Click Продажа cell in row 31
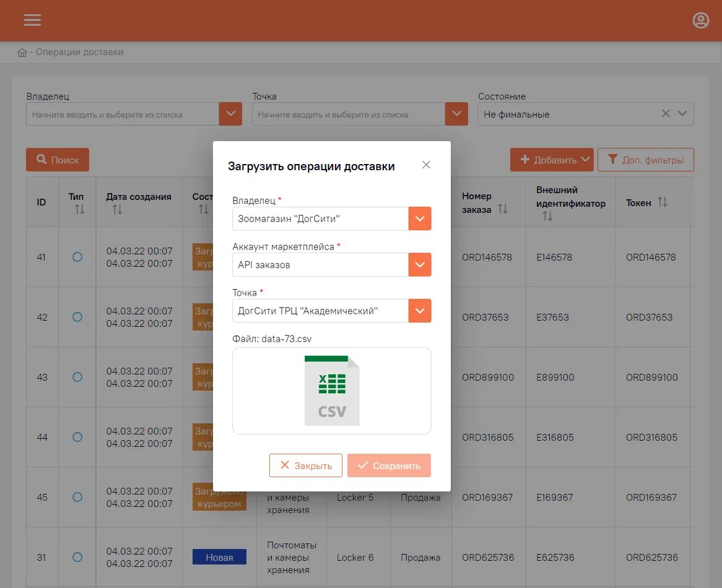Viewport: 722px width, 588px height. point(420,558)
